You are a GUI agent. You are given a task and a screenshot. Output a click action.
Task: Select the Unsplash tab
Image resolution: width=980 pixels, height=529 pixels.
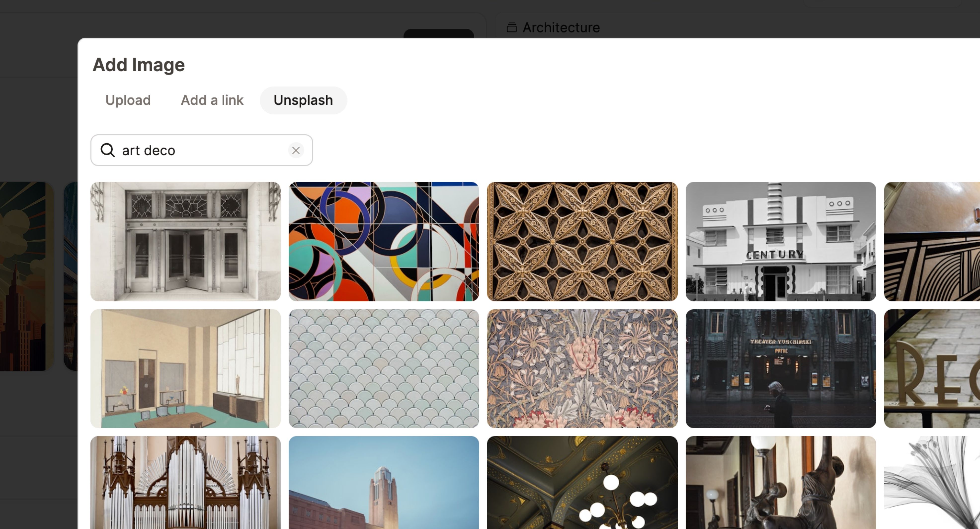303,100
